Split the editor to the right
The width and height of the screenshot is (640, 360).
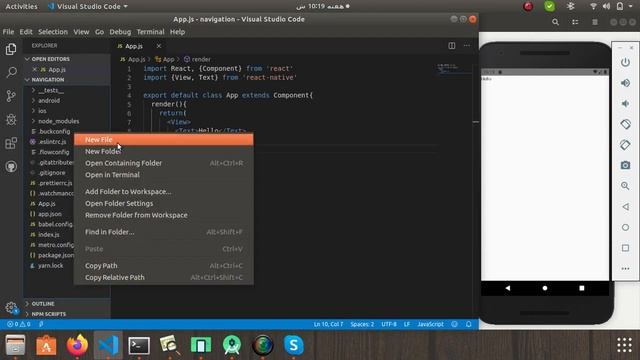pos(451,46)
